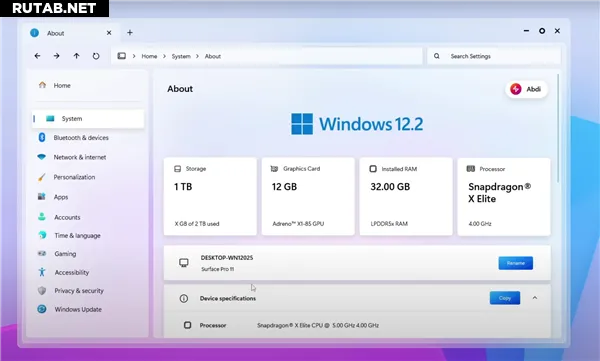Click the page vertical scrollbar
The width and height of the screenshot is (600, 361).
click(558, 129)
